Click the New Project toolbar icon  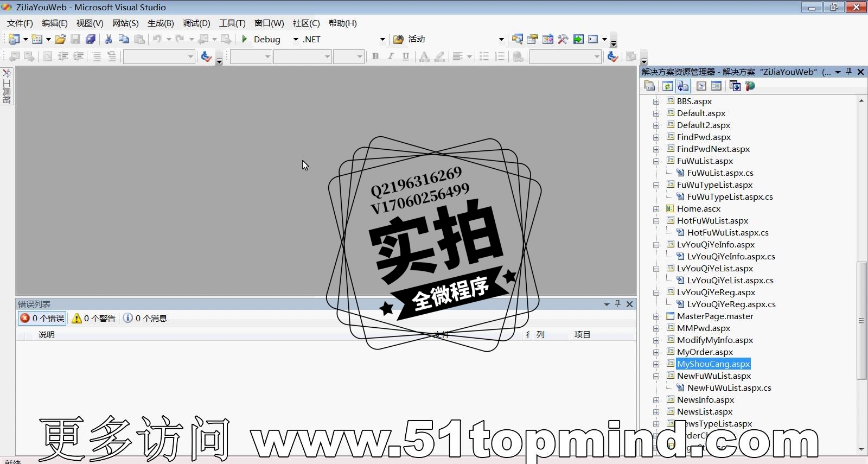tap(14, 39)
